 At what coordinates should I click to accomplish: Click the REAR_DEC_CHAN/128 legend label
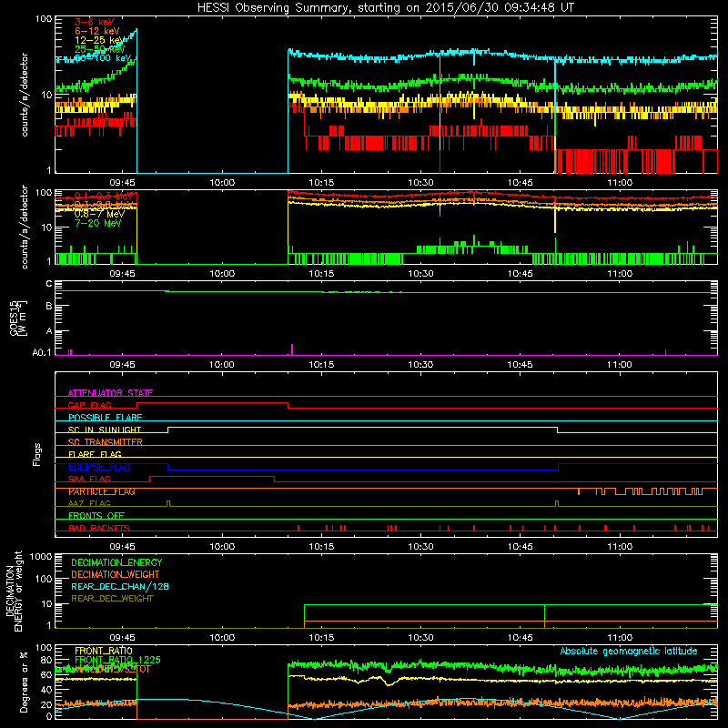120,586
